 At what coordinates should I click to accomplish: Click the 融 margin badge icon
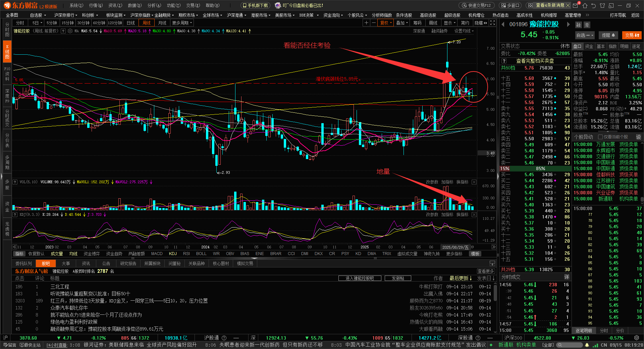[x=579, y=25]
